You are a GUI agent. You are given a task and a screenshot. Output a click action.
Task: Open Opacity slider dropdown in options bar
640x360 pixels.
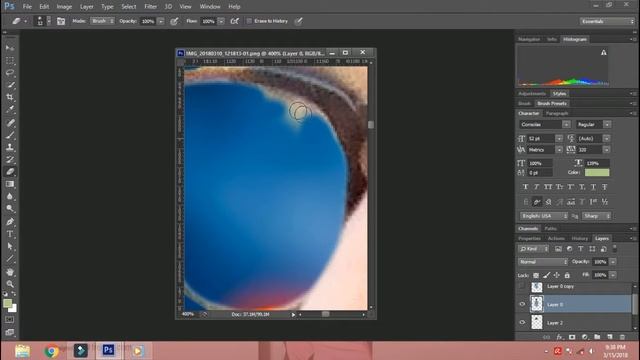tap(161, 21)
